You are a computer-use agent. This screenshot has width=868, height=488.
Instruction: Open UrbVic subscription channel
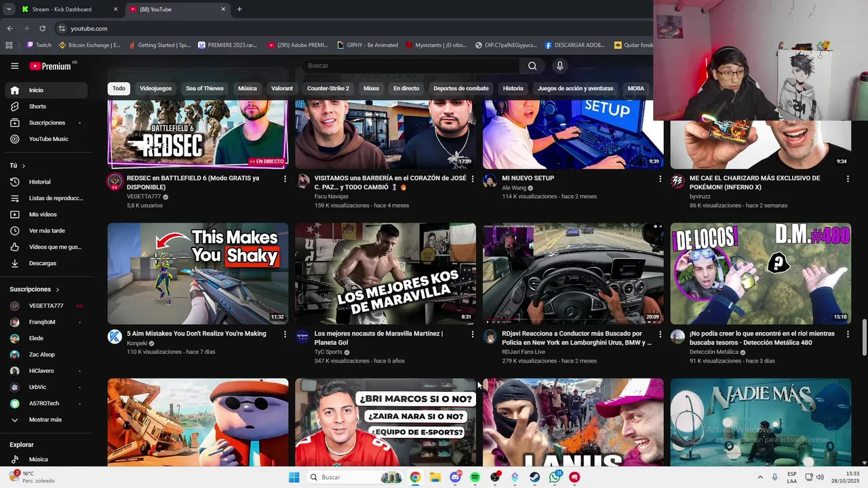(46, 387)
